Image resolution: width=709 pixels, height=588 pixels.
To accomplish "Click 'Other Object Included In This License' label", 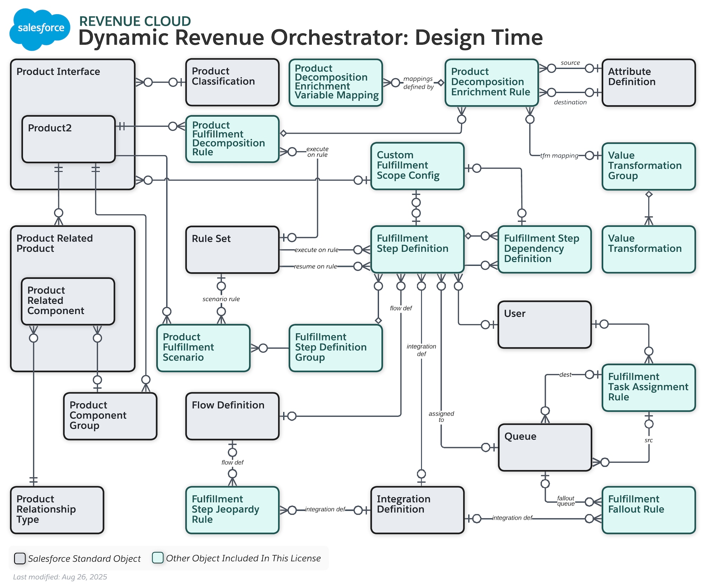I will 244,558.
